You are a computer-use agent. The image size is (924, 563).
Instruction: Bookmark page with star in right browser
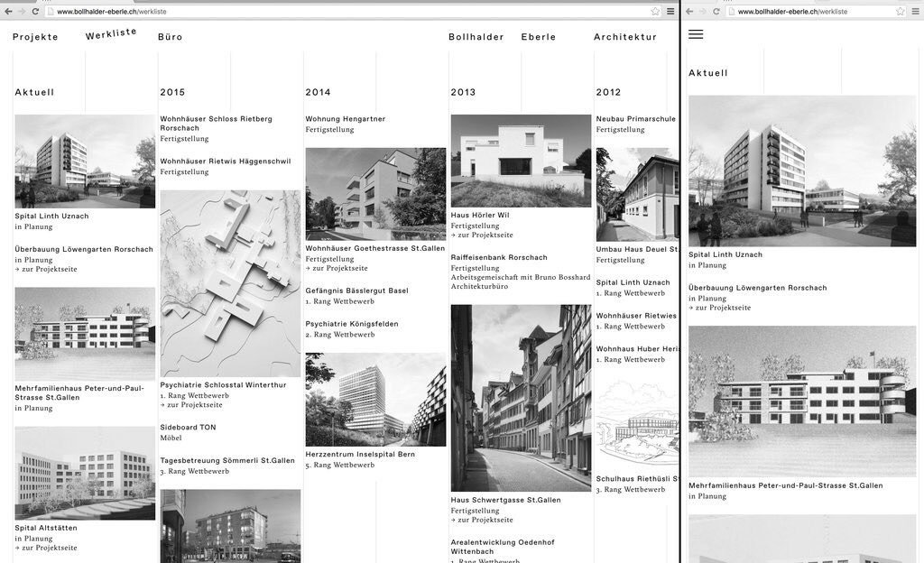[901, 11]
